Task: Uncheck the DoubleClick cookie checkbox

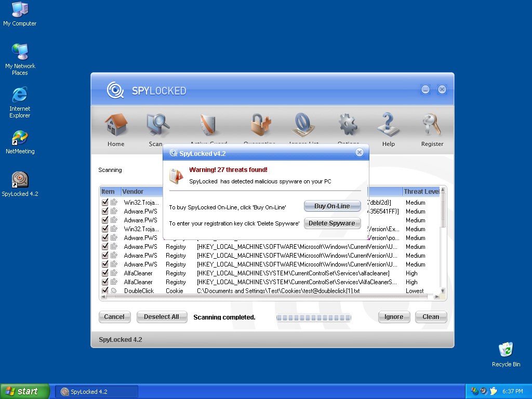Action: coord(105,290)
